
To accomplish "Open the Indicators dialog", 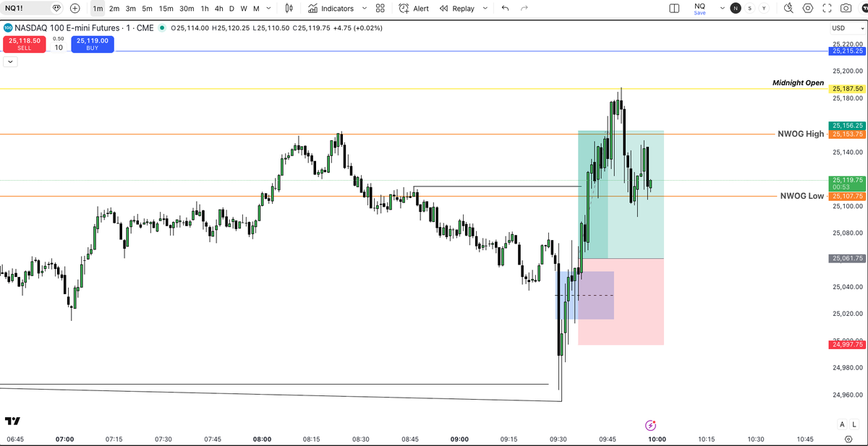I will click(x=331, y=9).
